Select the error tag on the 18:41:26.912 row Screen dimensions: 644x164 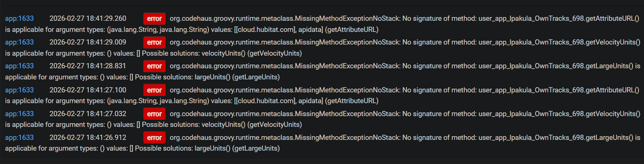tap(154, 138)
